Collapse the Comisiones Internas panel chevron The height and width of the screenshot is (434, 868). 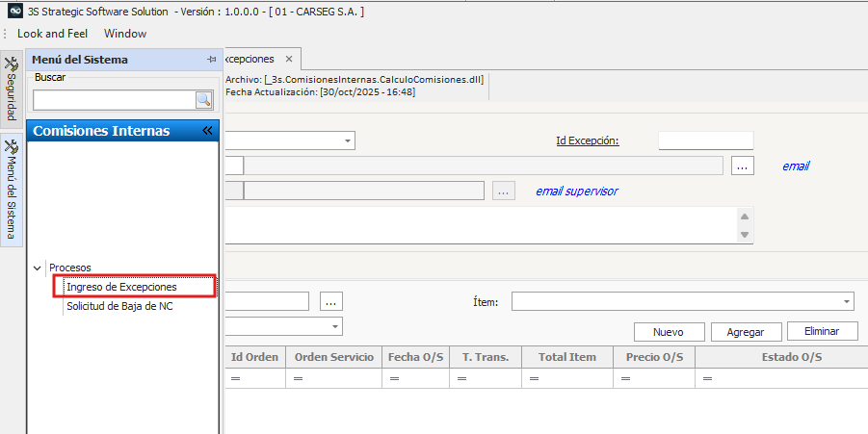(x=206, y=131)
